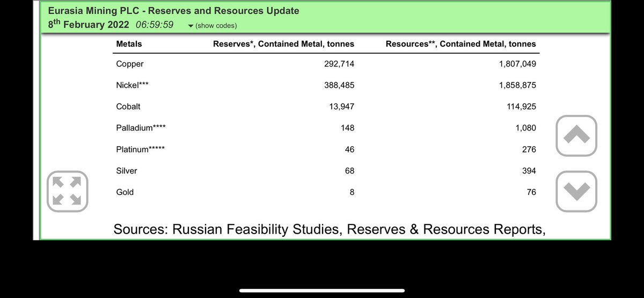
Task: Select Gold resources value 76
Action: click(x=531, y=192)
